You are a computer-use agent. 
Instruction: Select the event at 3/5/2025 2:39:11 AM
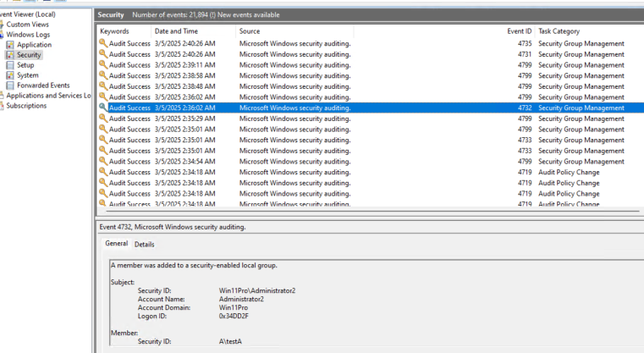pyautogui.click(x=371, y=65)
